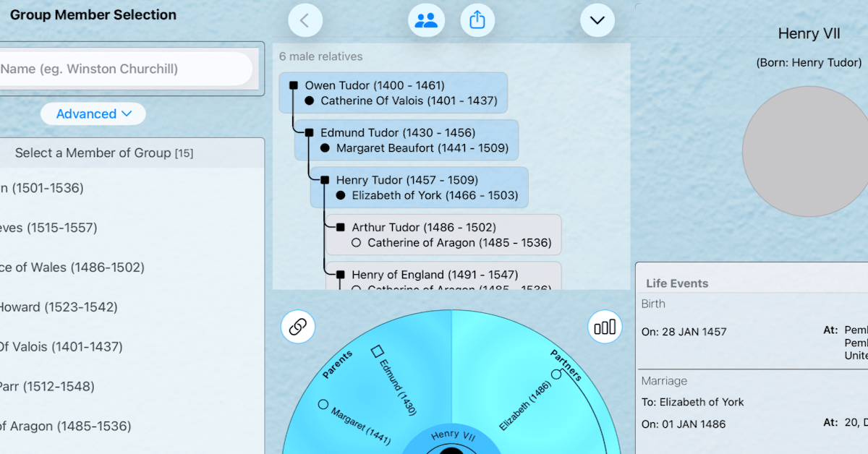Click Margaret Beaufort (1441 - 1509) entry
This screenshot has width=868, height=454.
(422, 148)
